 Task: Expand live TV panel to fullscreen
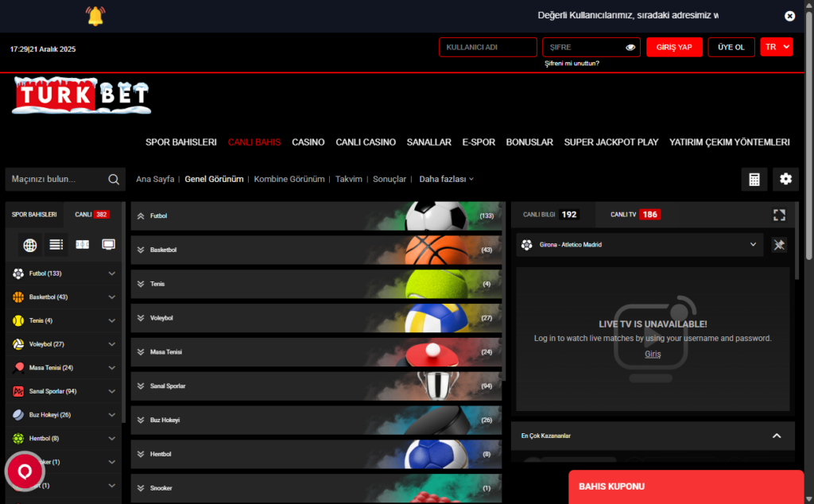point(779,215)
